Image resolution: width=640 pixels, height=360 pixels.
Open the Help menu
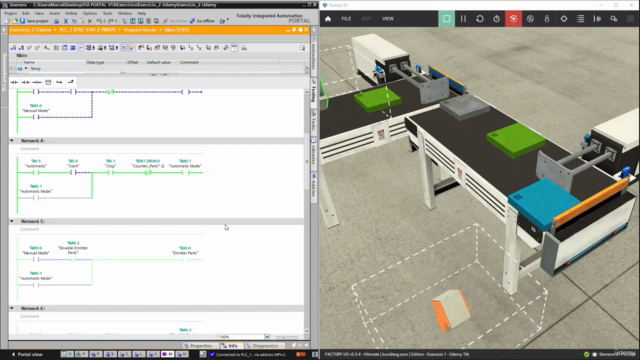(142, 13)
